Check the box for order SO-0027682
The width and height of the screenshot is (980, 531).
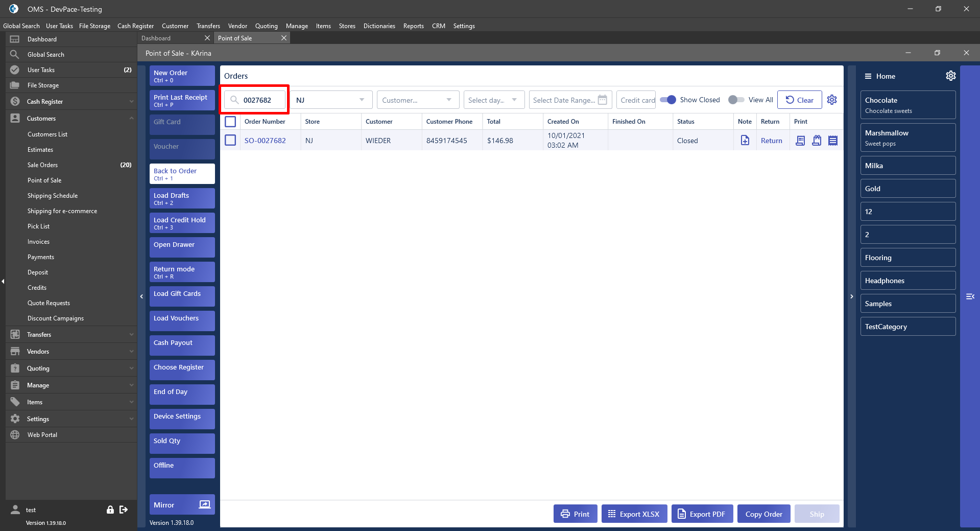point(230,140)
